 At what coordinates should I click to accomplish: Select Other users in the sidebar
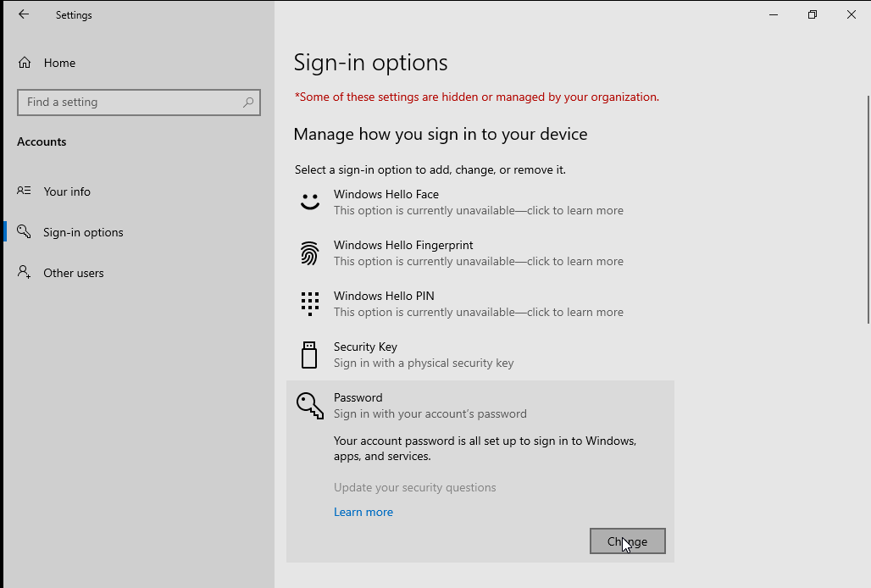(74, 272)
